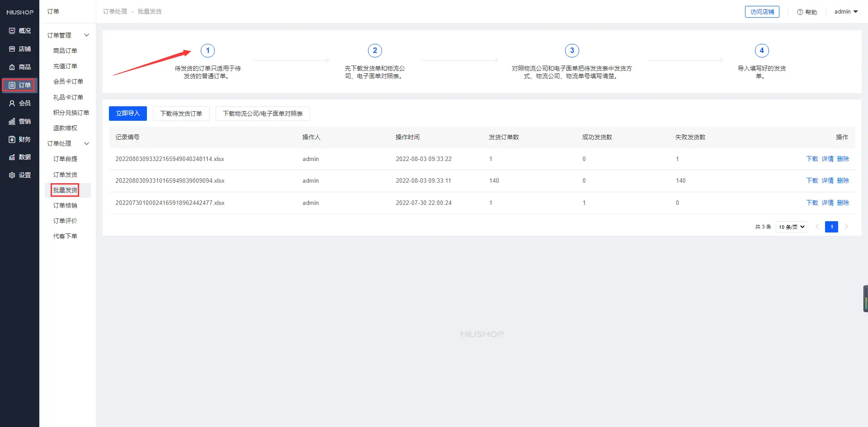
Task: Select 订单发货 in the submenu
Action: (x=65, y=175)
